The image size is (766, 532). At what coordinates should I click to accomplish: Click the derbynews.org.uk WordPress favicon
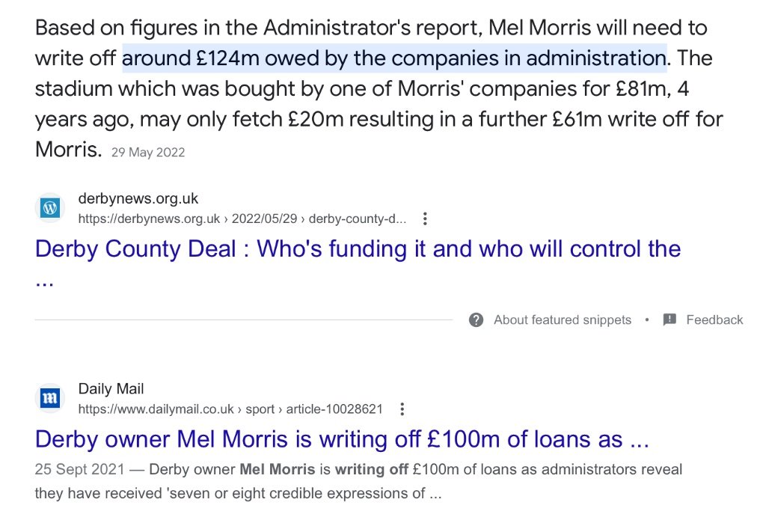[x=51, y=209]
